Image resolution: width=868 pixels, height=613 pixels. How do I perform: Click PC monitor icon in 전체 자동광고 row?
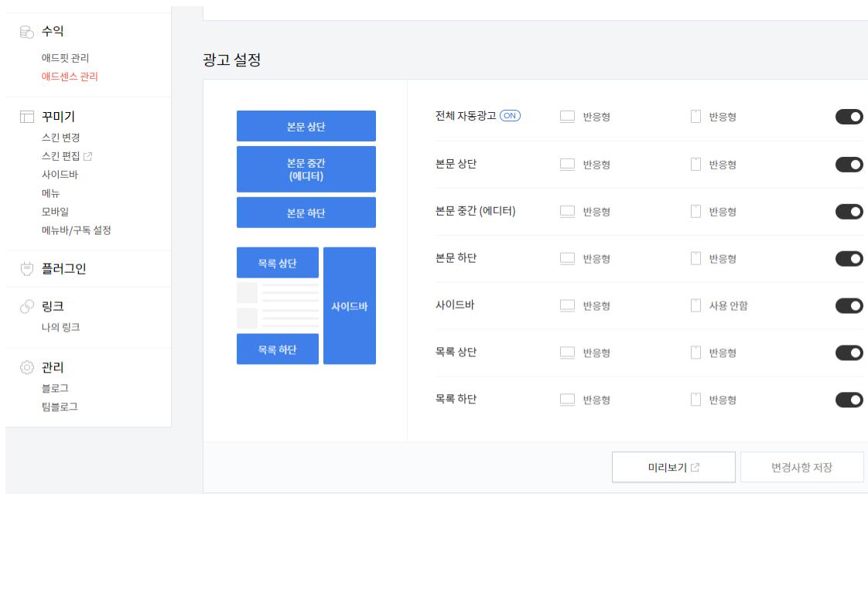click(567, 117)
